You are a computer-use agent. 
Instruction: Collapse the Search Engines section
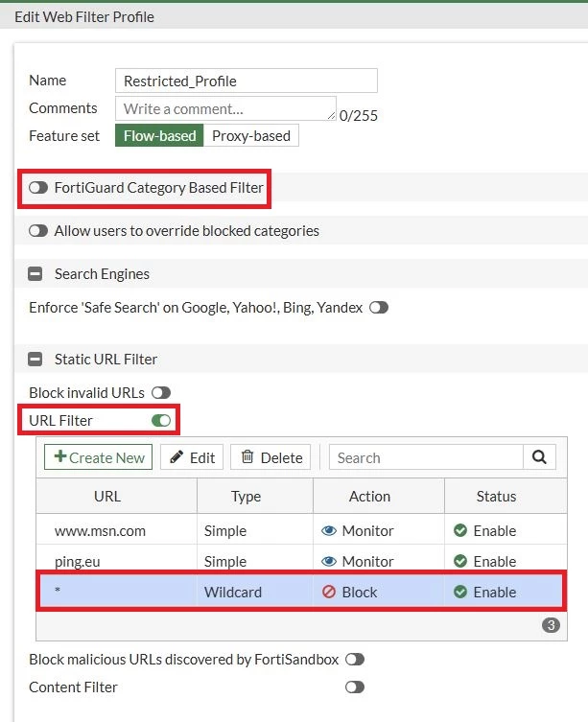click(35, 274)
